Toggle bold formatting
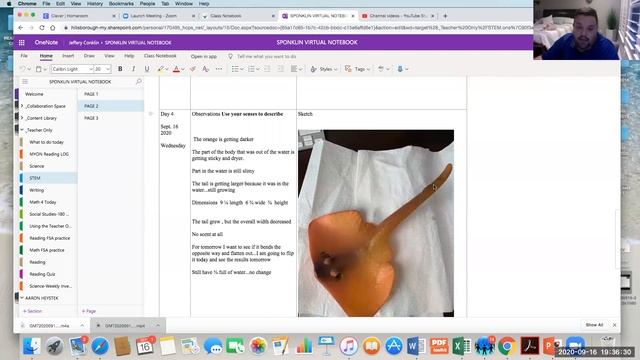The image size is (640, 360). pyautogui.click(x=120, y=69)
